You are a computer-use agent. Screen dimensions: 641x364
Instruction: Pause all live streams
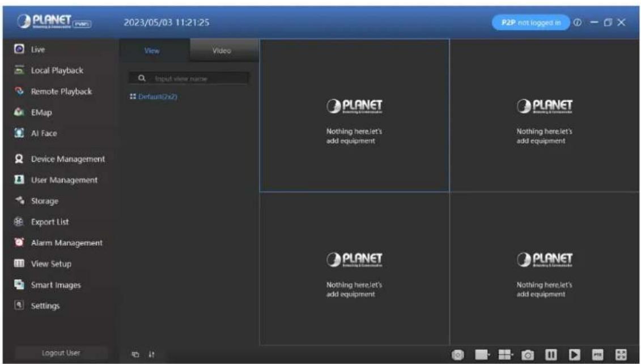(551, 354)
